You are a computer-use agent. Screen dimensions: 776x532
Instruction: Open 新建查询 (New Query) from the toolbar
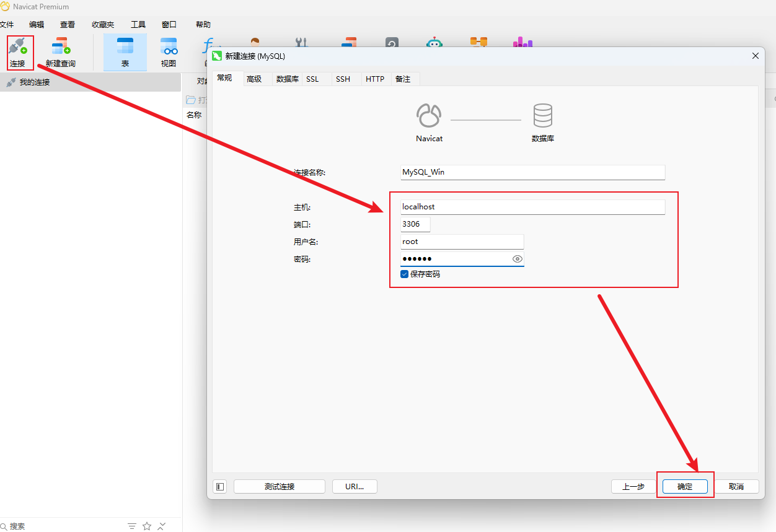pyautogui.click(x=60, y=52)
